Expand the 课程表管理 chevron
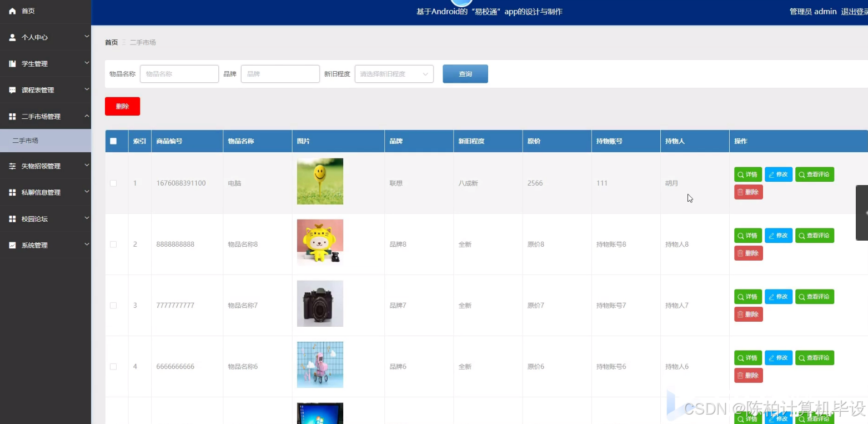Viewport: 868px width, 424px height. point(87,89)
